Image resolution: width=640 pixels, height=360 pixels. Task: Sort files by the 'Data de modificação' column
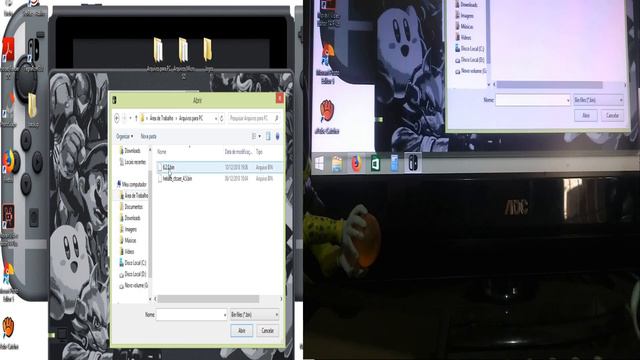238,152
